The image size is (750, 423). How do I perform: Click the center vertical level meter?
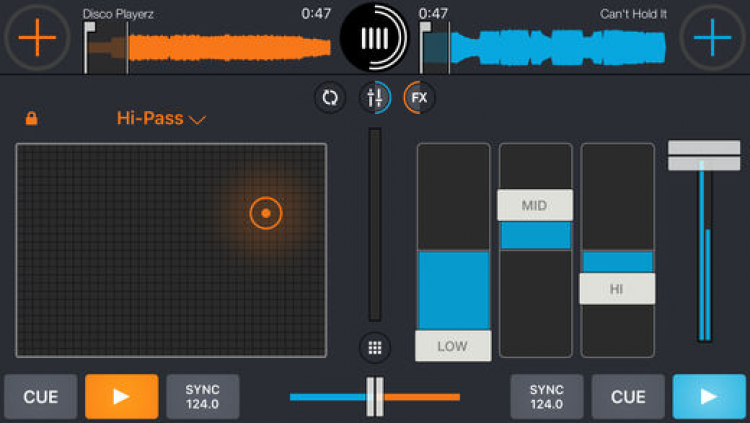375,225
